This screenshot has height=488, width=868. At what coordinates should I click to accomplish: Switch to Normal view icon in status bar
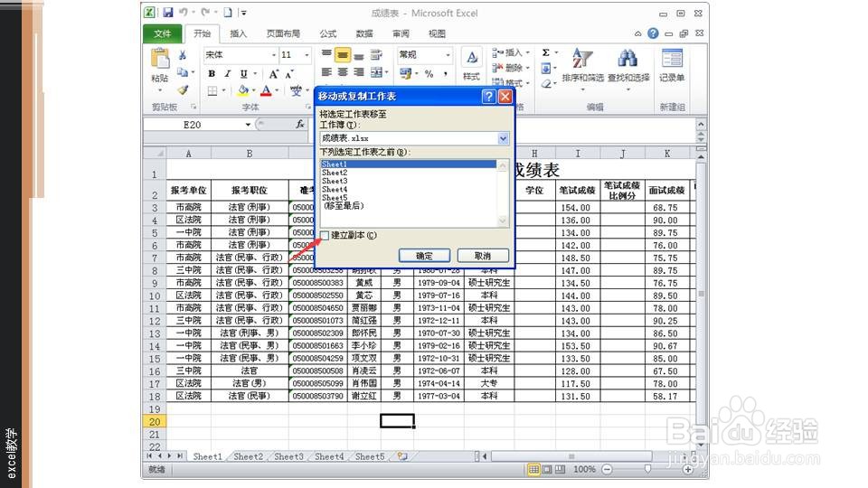[x=533, y=469]
